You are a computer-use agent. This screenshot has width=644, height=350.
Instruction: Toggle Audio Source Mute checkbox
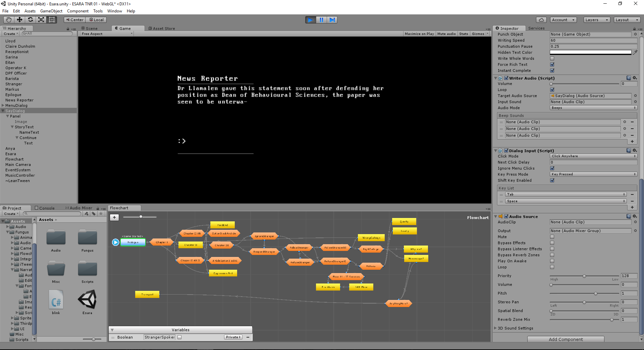click(552, 237)
